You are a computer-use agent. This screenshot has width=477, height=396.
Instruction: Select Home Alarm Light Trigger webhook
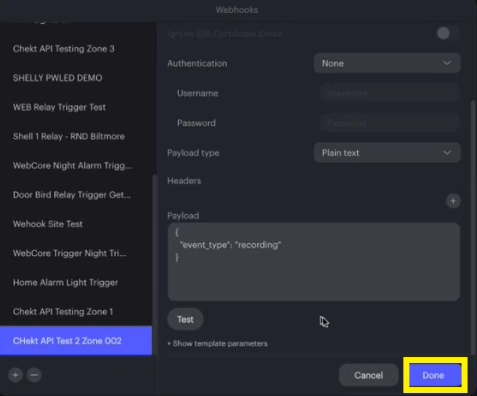[76, 283]
